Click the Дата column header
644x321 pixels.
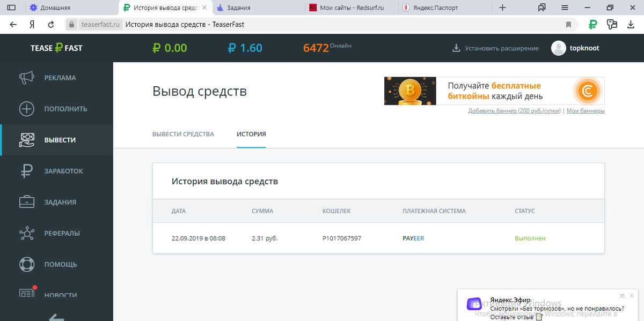click(179, 211)
